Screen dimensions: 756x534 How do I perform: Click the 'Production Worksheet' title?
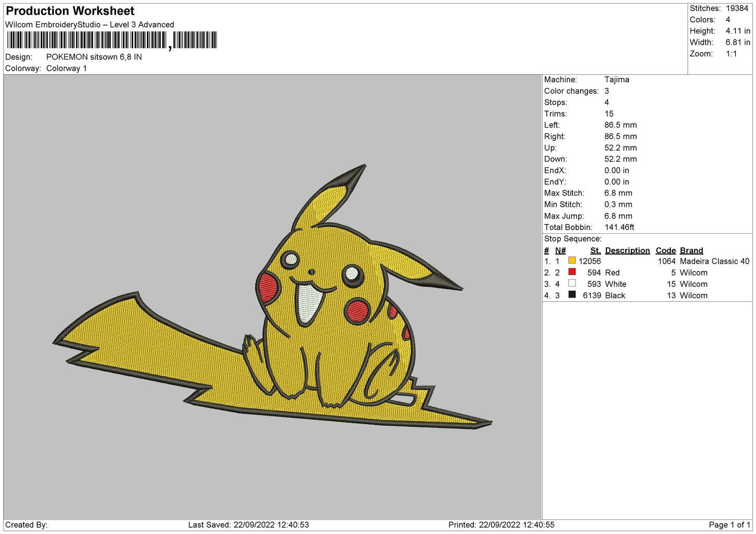70,11
